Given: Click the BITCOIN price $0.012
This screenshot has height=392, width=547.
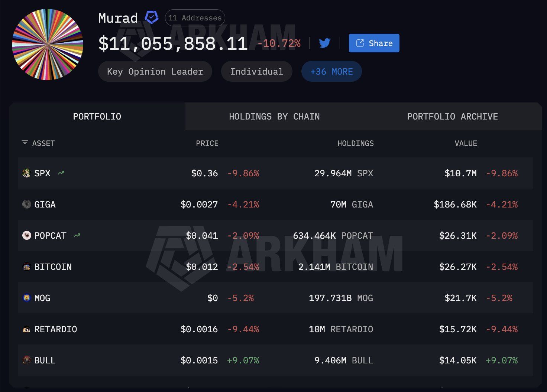Looking at the screenshot, I should [202, 267].
